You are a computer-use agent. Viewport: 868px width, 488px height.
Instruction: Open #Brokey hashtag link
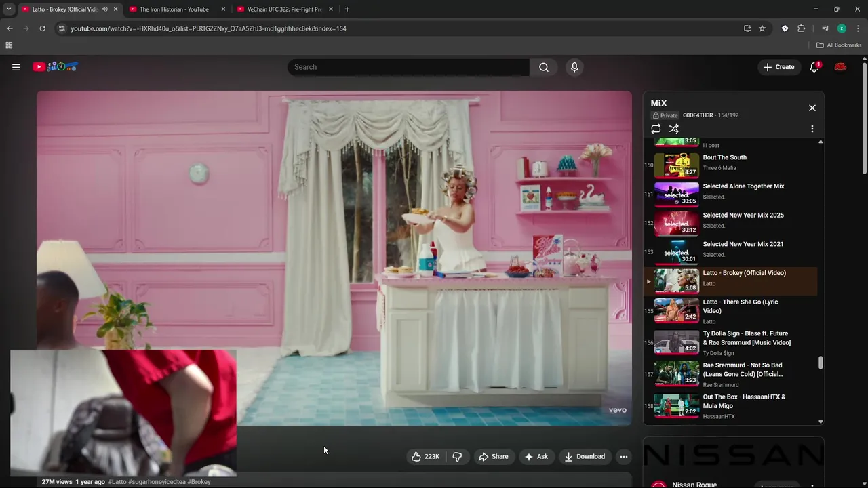(199, 482)
